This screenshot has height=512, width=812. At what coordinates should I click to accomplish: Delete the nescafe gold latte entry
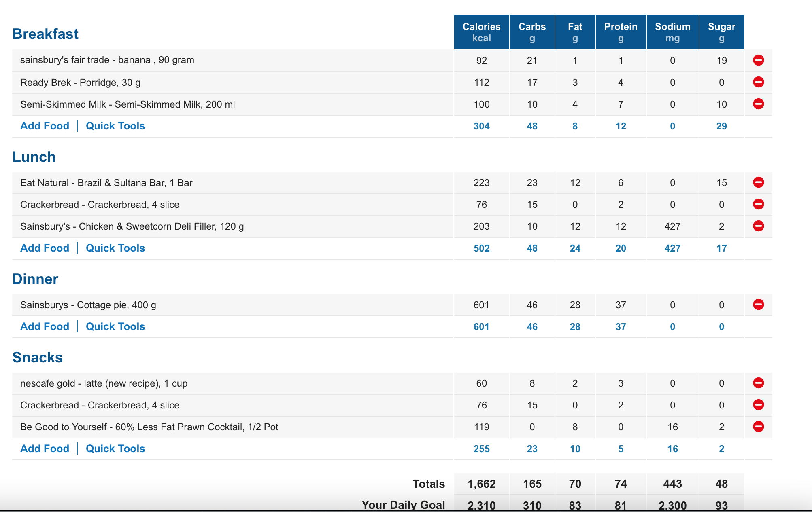758,383
